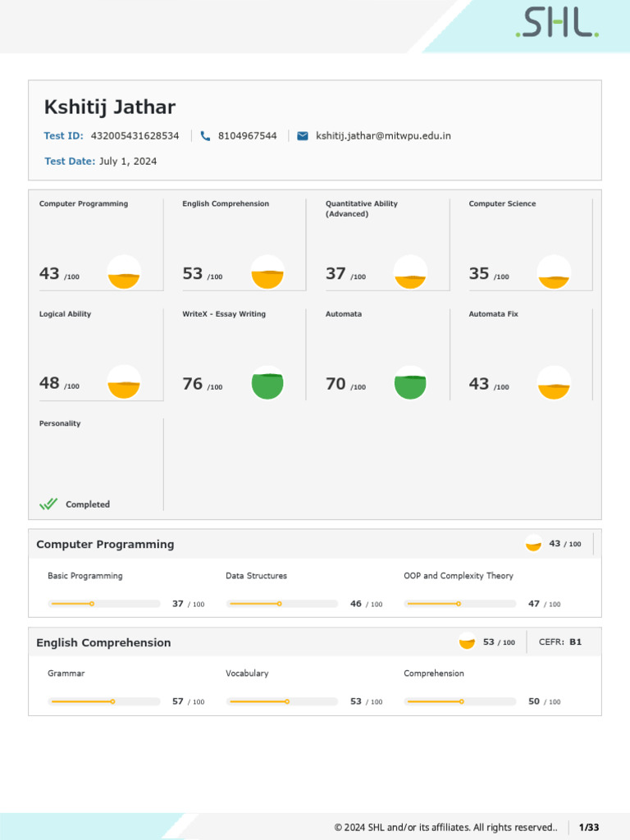Click the Logical Ability score gauge
The width and height of the screenshot is (630, 840).
(124, 383)
